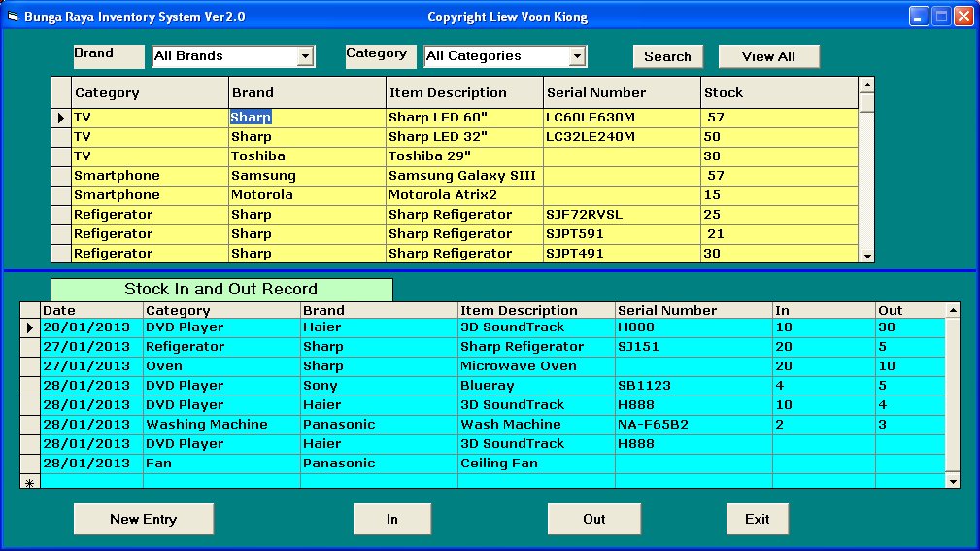
Task: Click the Out column header in stock record
Action: tap(911, 310)
